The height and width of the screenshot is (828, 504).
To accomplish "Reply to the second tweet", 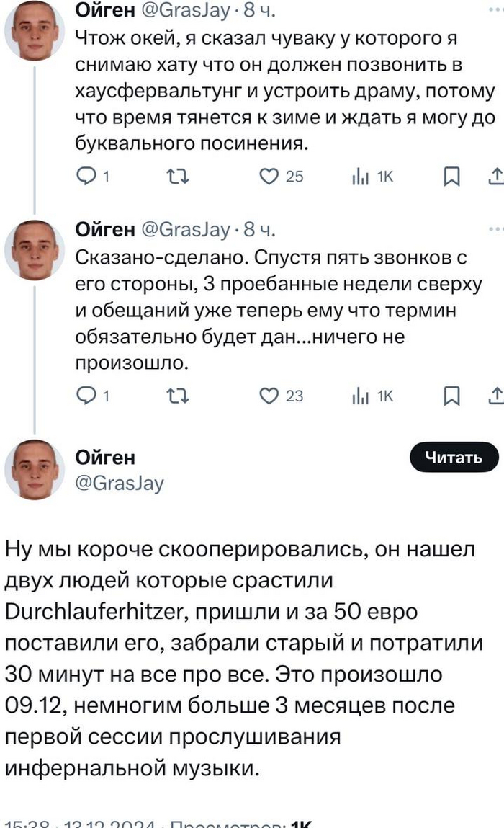I will point(86,396).
